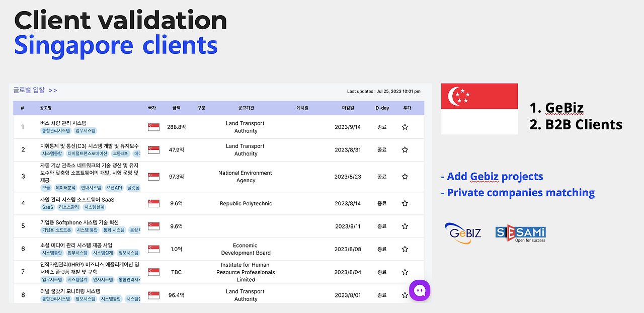Click the Singapore flag image

tap(479, 109)
